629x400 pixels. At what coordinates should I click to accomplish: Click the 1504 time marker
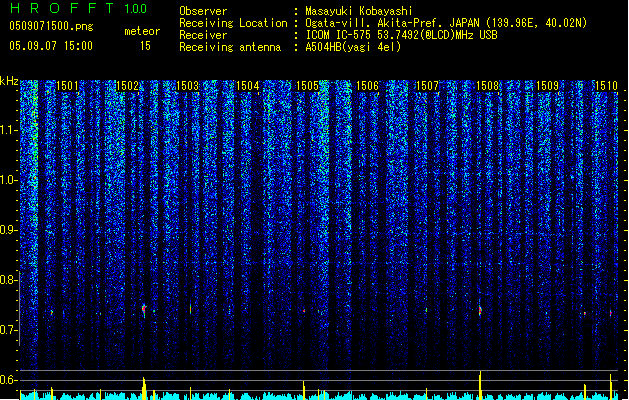coord(248,85)
